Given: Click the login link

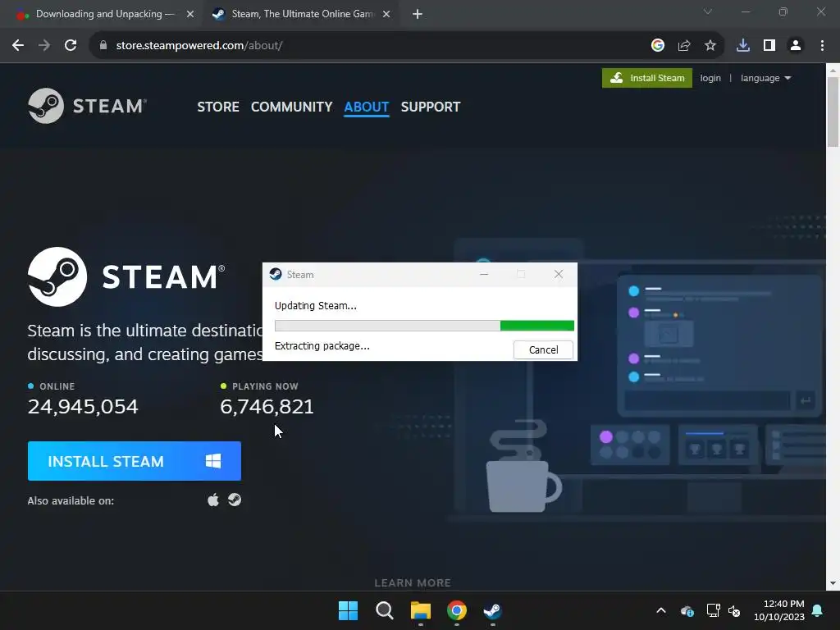Looking at the screenshot, I should tap(710, 78).
